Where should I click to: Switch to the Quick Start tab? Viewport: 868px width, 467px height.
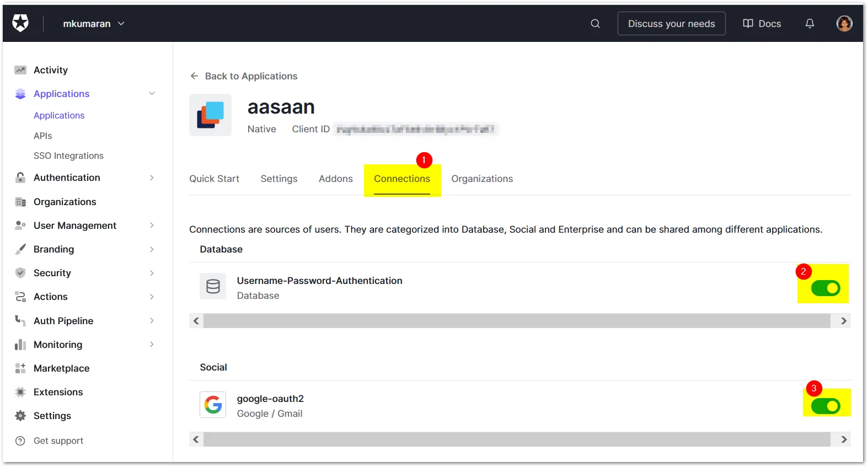[214, 179]
